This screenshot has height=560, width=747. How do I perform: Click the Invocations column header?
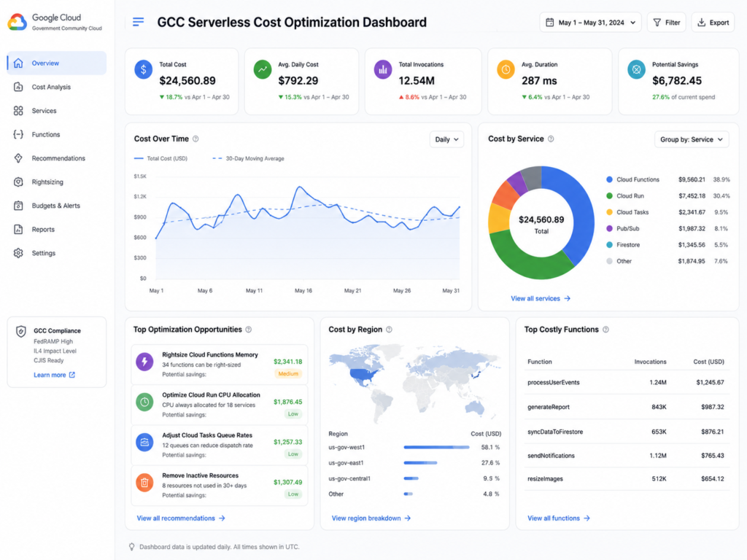pos(650,362)
